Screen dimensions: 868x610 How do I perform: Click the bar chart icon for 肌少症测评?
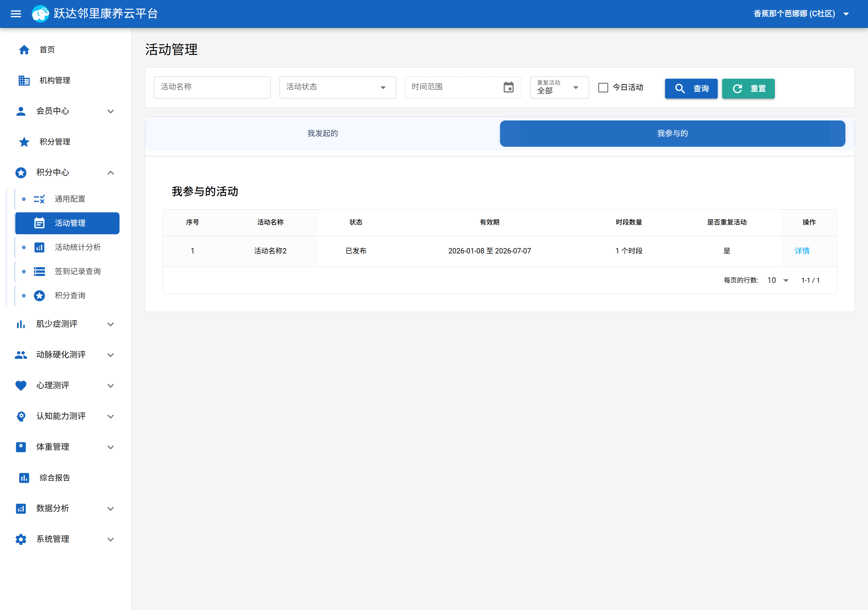(21, 324)
